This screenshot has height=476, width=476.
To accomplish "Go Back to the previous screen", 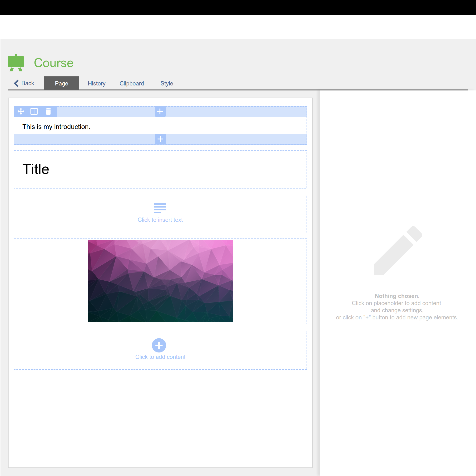I will tap(28, 83).
